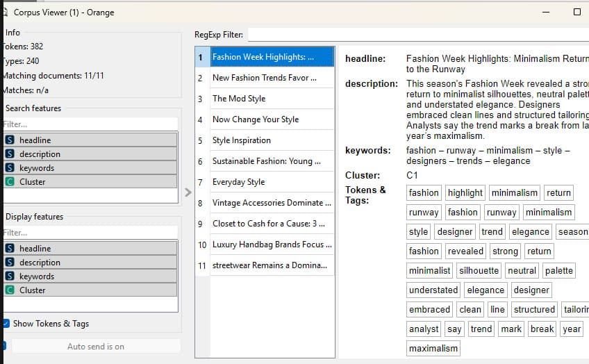This screenshot has height=364, width=589.
Task: Select 'Luxury Handbag Brands Focus ...' document
Action: [272, 245]
